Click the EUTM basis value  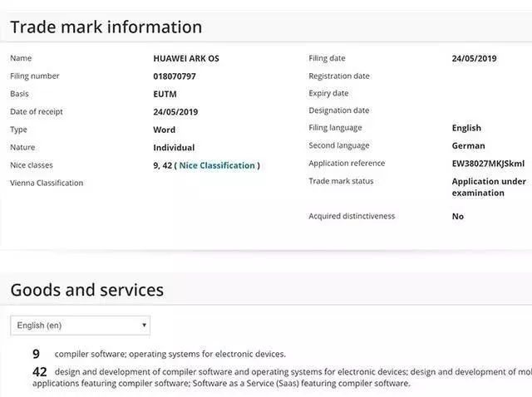(167, 94)
